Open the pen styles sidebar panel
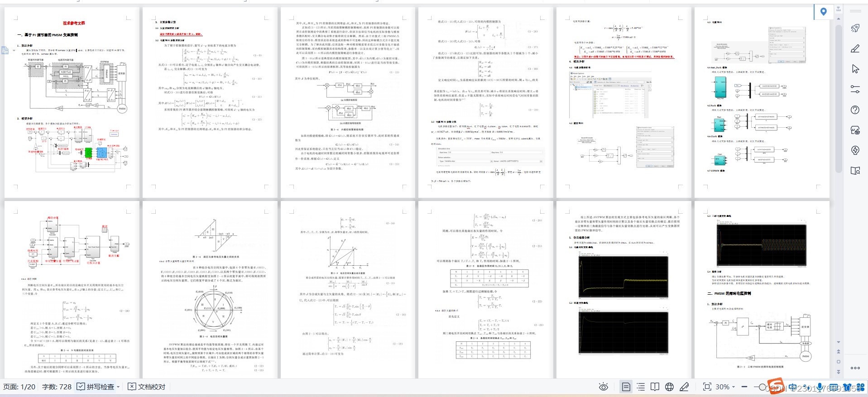 (x=855, y=48)
